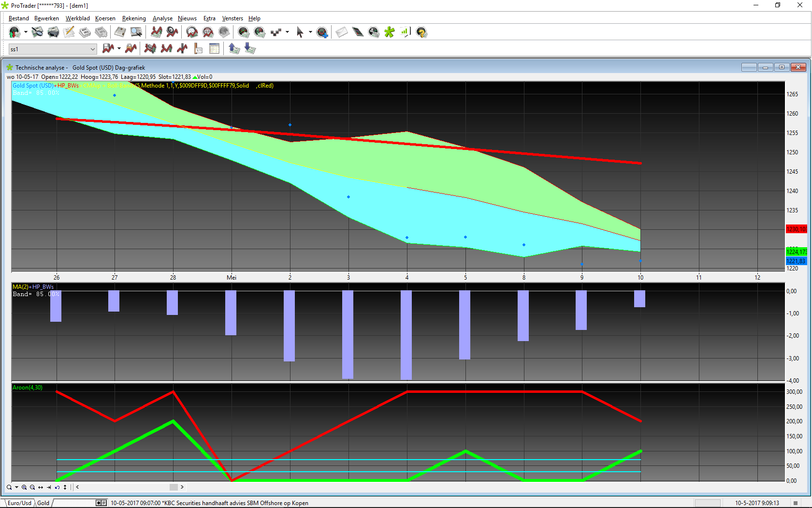Open the Rekening menu

(x=134, y=18)
